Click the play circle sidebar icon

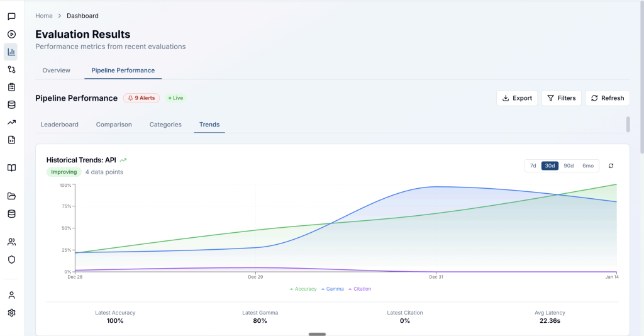click(x=11, y=34)
